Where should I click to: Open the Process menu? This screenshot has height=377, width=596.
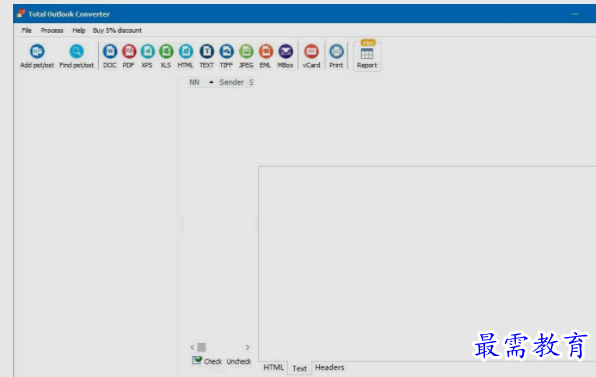[52, 30]
